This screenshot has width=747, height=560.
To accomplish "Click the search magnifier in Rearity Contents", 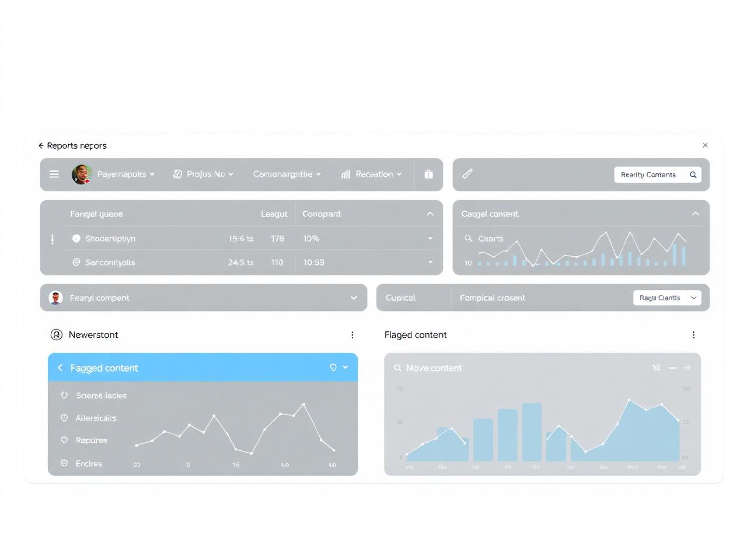I will click(693, 174).
